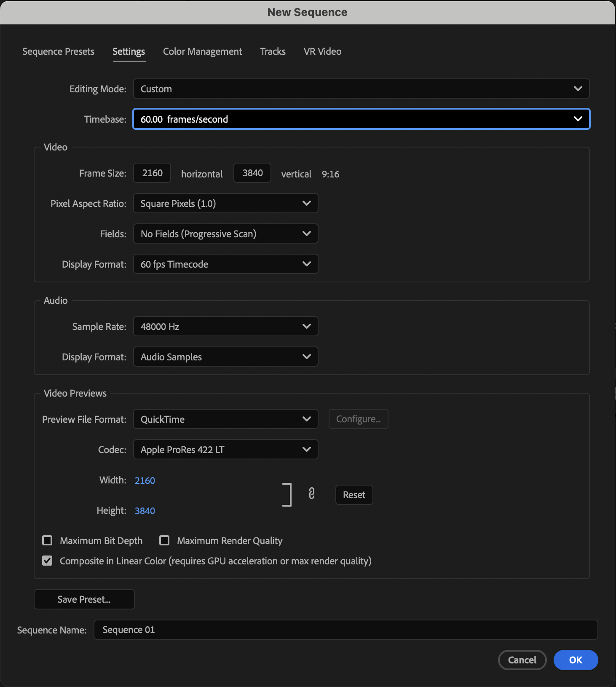The height and width of the screenshot is (687, 616).
Task: Confirm the sequence with OK
Action: tap(576, 660)
